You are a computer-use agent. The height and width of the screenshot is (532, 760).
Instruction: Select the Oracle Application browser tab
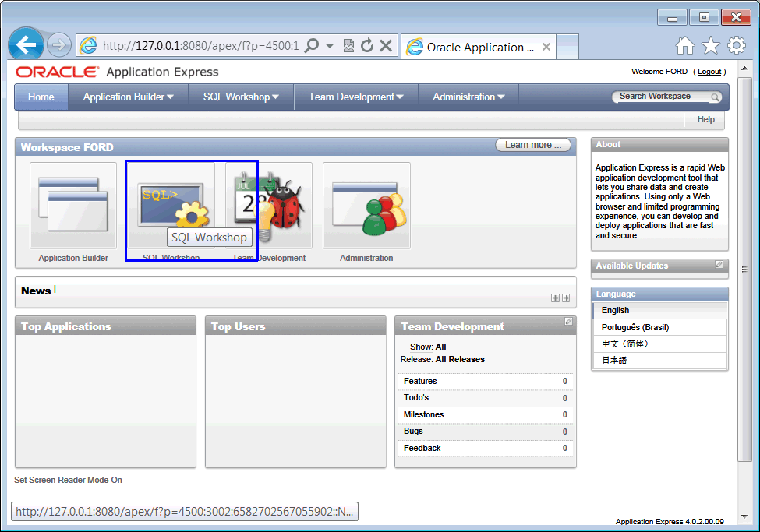[479, 47]
